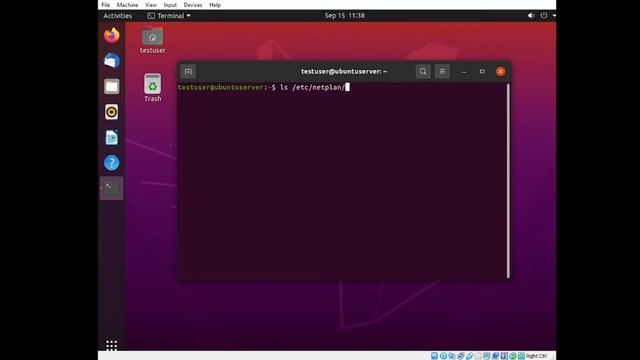Open the power icon in top bar
640x360 pixels.
pos(544,16)
